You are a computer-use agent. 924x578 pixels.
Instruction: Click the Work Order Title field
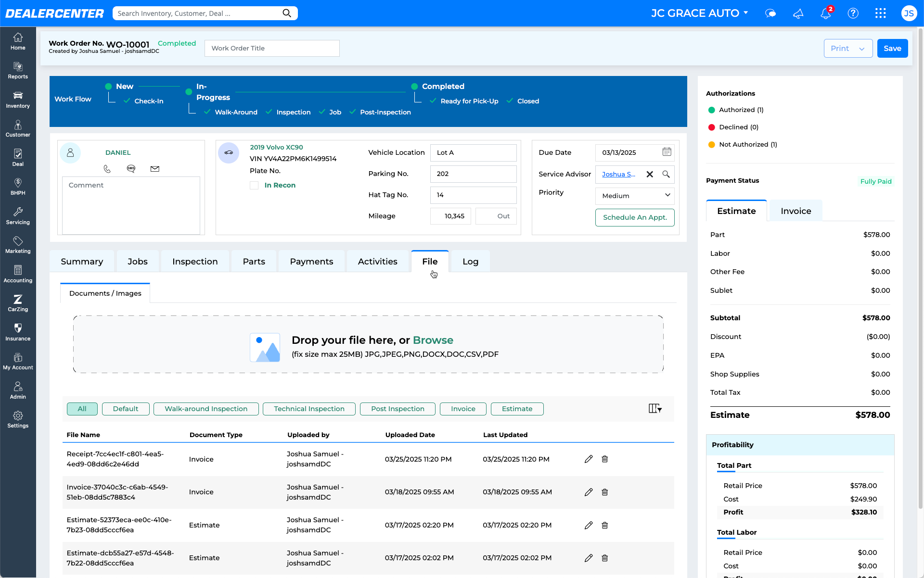point(272,48)
